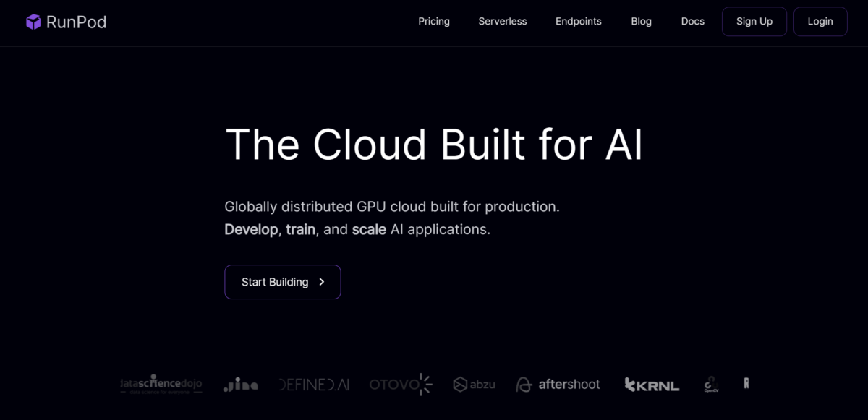This screenshot has height=420, width=868.
Task: Open the Pricing page
Action: [x=434, y=22]
